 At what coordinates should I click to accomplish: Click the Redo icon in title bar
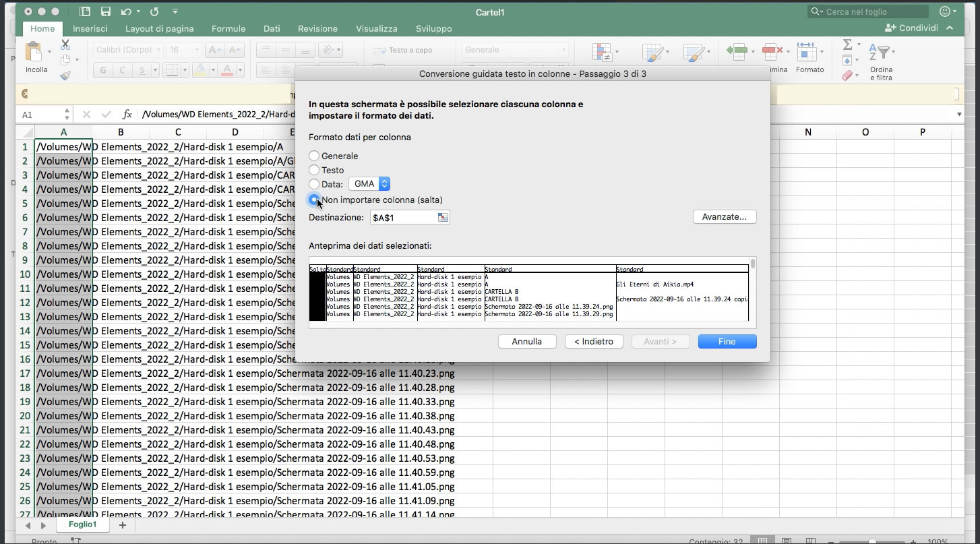(x=154, y=11)
